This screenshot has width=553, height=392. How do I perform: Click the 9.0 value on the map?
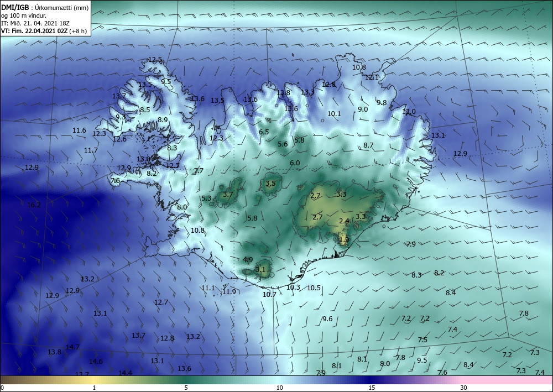[363, 109]
